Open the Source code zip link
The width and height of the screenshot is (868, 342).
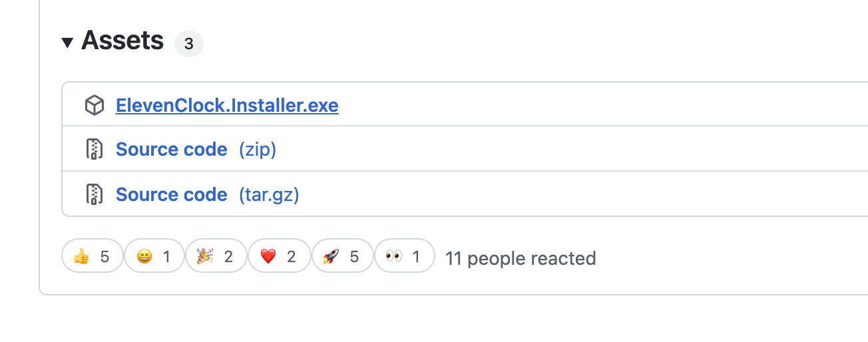tap(196, 149)
